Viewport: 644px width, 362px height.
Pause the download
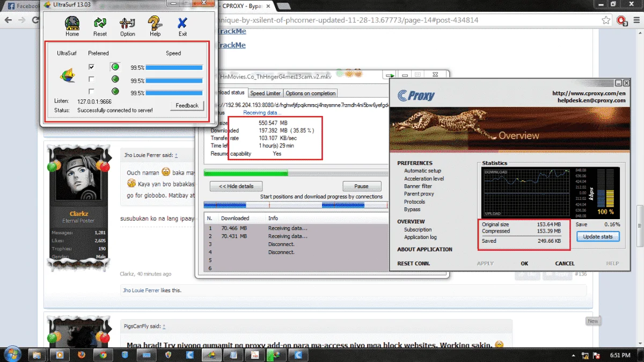click(361, 186)
